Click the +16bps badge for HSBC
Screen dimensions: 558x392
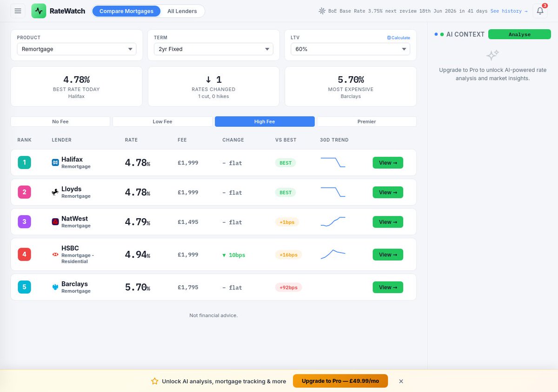[x=288, y=255]
